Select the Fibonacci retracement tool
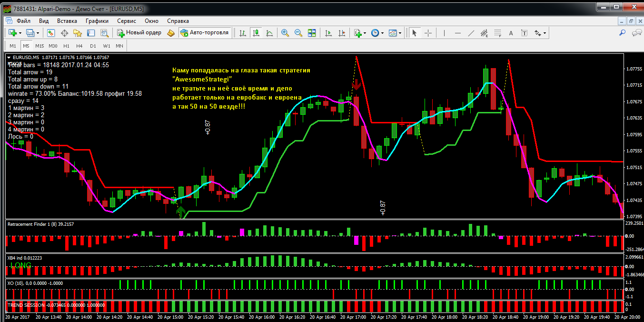The image size is (644, 322). tap(498, 33)
